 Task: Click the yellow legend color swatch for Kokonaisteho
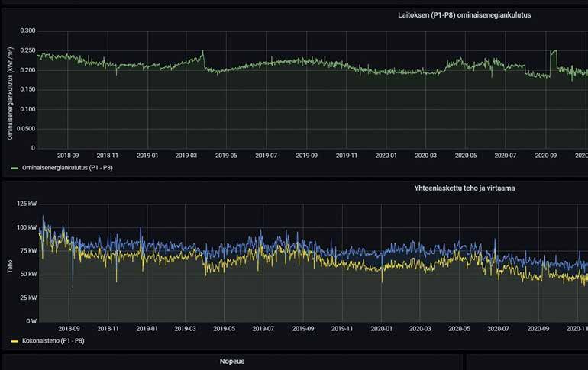(15, 341)
